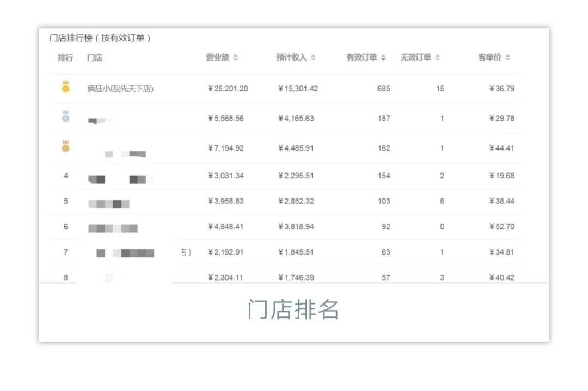Select expected income ¥2,852.32
Viewport: 588px width, 391px height.
pos(296,201)
